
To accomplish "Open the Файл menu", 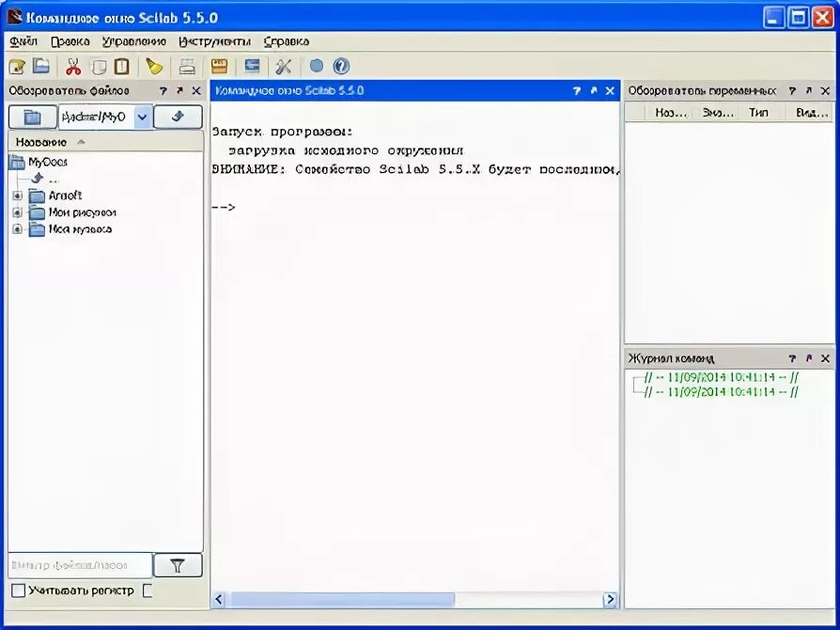I will [x=23, y=41].
